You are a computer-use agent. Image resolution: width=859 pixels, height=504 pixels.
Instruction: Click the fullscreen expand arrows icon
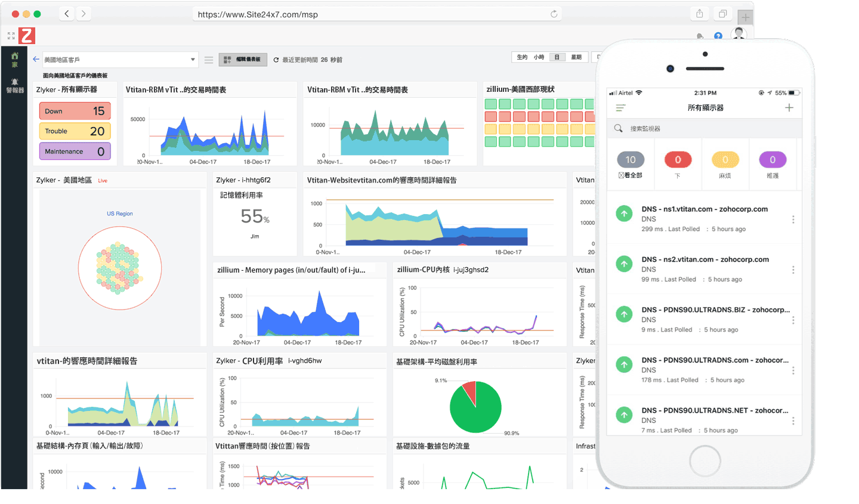(x=11, y=36)
